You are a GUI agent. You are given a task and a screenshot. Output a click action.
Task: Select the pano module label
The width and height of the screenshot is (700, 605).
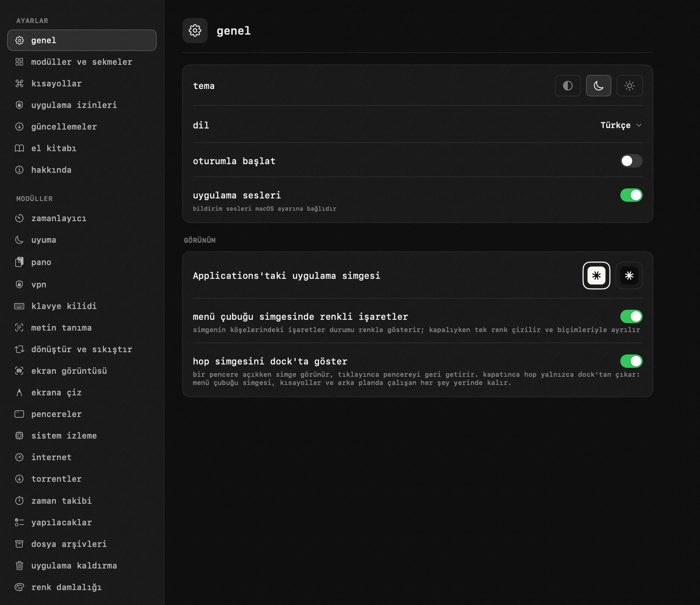[41, 262]
